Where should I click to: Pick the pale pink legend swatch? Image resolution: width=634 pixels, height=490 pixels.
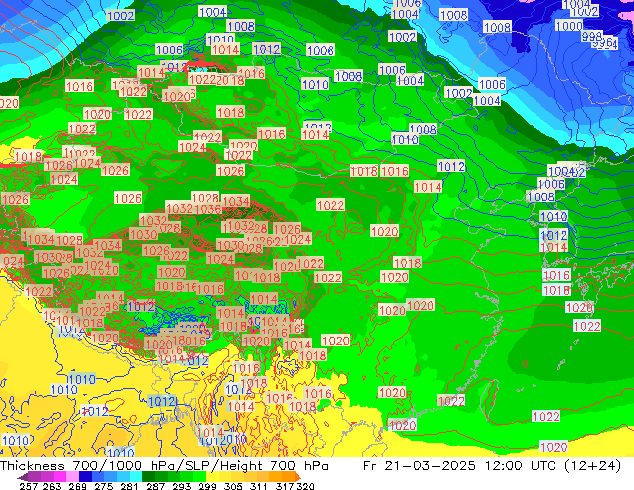coord(72,477)
